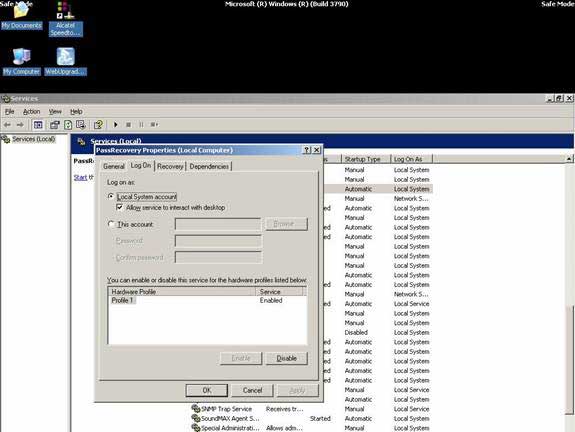This screenshot has height=432, width=575.
Task: Click the context help question mark button in dialog
Action: click(x=307, y=150)
